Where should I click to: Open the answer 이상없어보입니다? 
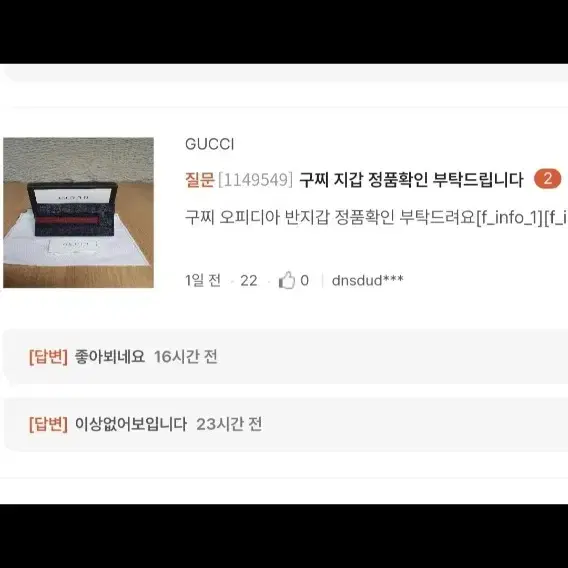pyautogui.click(x=131, y=424)
